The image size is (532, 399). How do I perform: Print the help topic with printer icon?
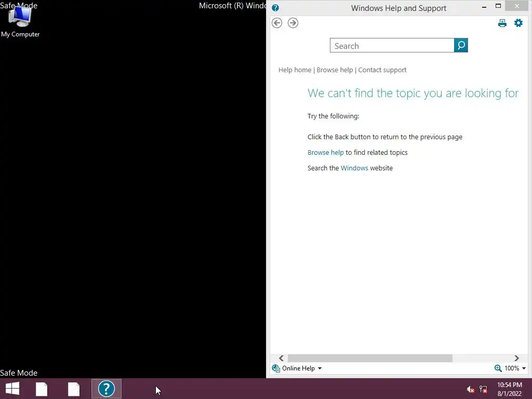[502, 23]
